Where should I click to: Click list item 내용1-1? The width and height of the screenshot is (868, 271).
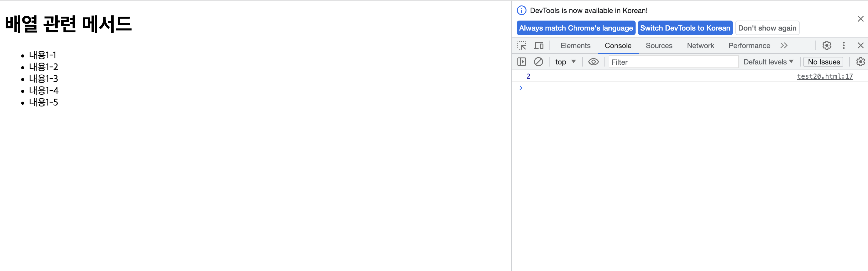pos(42,55)
